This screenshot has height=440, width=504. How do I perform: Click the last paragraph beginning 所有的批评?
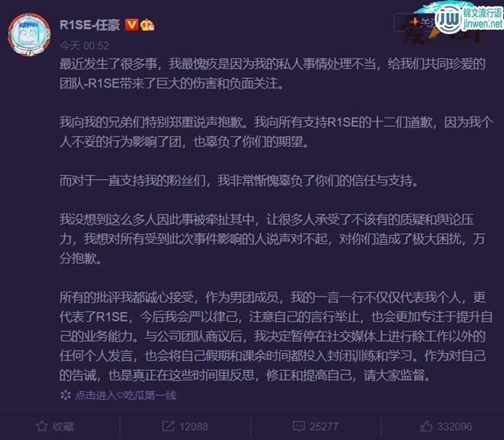click(x=276, y=336)
